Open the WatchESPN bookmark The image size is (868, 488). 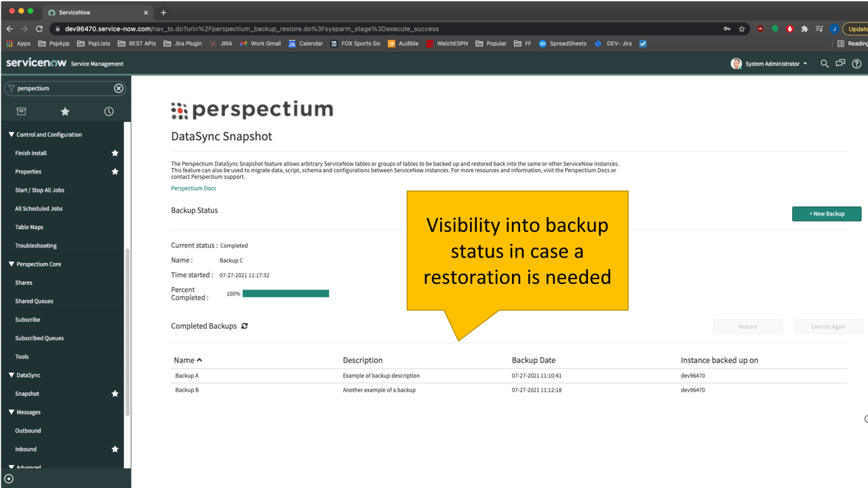point(448,43)
